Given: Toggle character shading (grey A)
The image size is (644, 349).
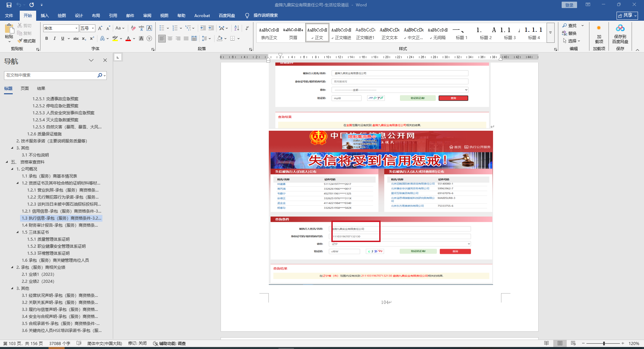Looking at the screenshot, I should (141, 38).
